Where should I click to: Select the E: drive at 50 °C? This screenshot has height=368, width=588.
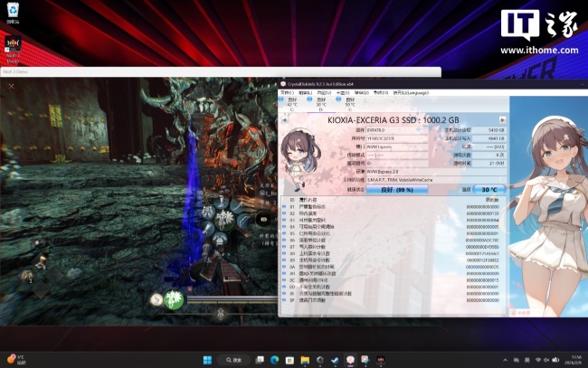347,104
